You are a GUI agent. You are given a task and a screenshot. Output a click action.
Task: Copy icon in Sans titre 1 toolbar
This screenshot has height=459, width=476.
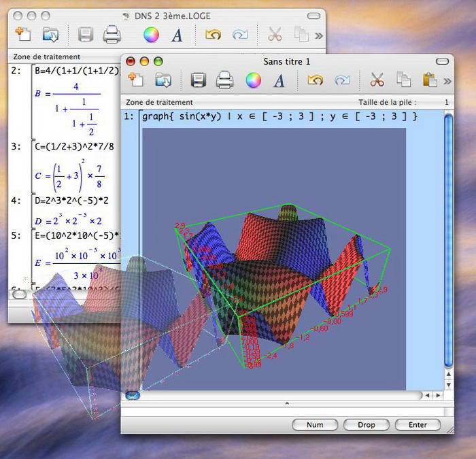(x=403, y=80)
